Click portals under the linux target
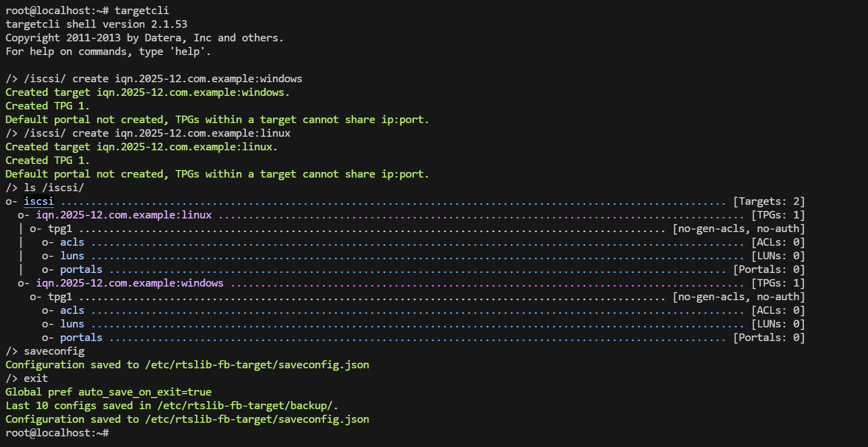Viewport: 868px width, 447px height. point(81,269)
